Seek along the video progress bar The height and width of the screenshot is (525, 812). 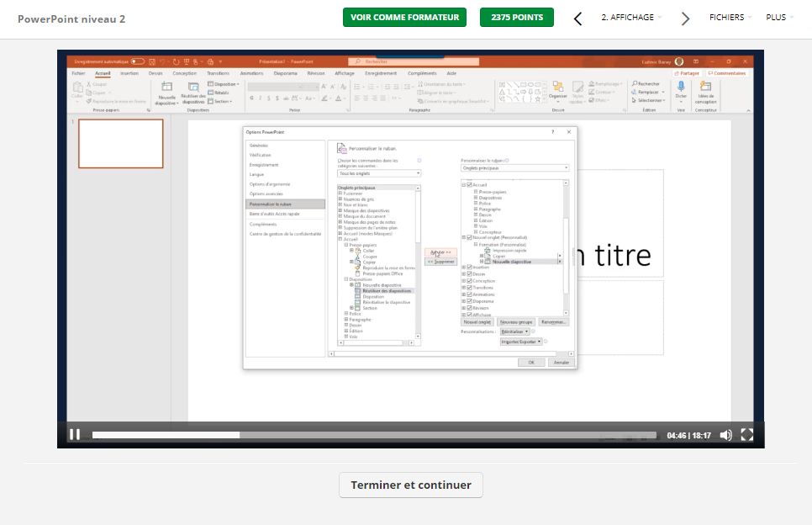[x=374, y=435]
